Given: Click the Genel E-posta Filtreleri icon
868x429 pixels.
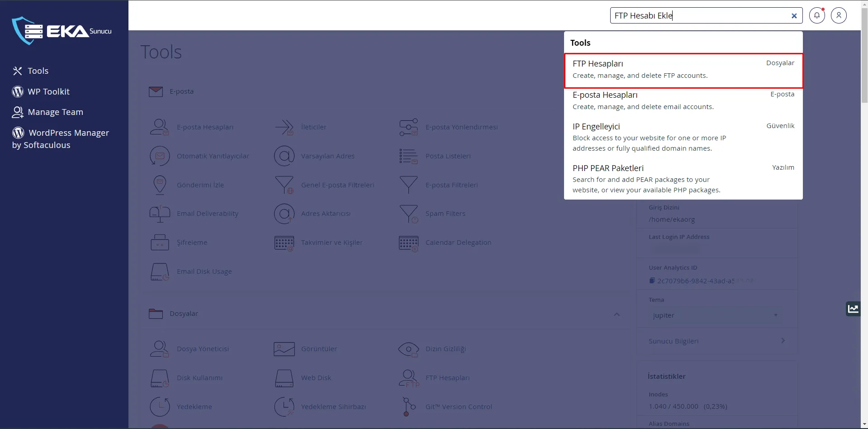Looking at the screenshot, I should [284, 185].
